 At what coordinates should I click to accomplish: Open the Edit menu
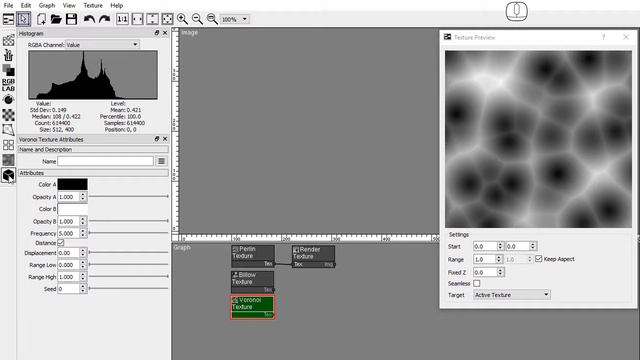26,5
